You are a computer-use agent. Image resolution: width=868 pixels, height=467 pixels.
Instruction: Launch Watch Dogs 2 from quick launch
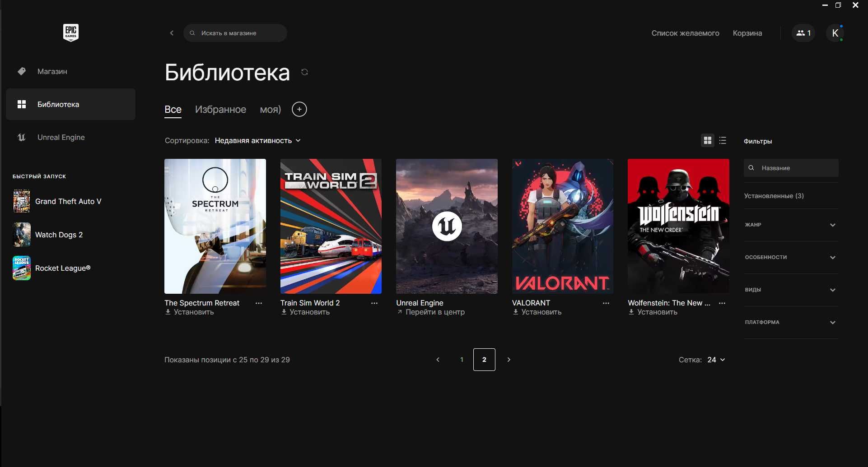48,235
